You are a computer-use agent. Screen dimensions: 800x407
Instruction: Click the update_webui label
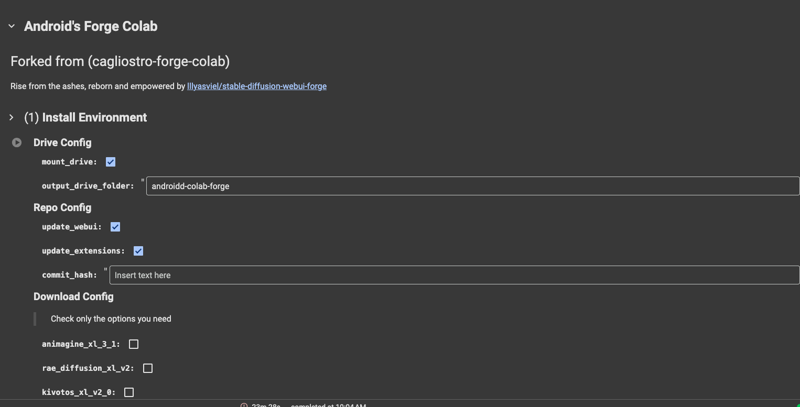point(72,226)
